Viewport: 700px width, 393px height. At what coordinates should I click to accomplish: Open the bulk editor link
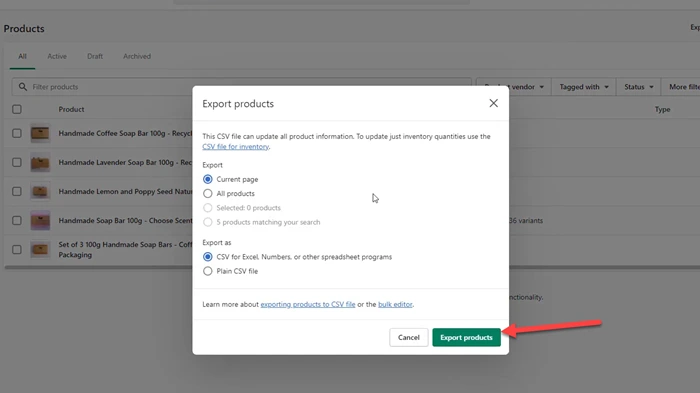click(x=395, y=304)
